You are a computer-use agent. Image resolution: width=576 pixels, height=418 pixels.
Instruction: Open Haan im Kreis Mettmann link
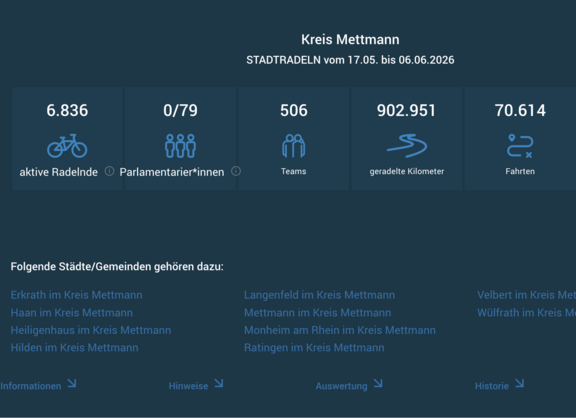coord(72,313)
